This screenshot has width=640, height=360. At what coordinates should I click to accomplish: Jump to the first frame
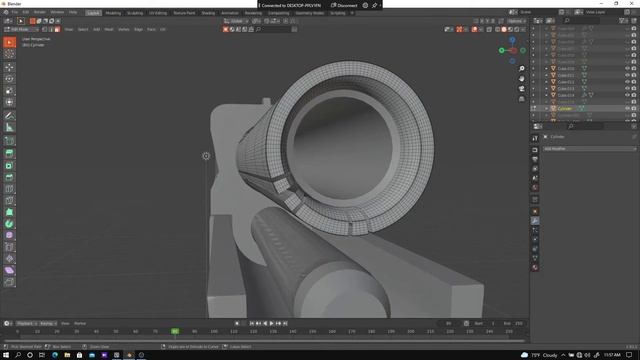pos(252,323)
